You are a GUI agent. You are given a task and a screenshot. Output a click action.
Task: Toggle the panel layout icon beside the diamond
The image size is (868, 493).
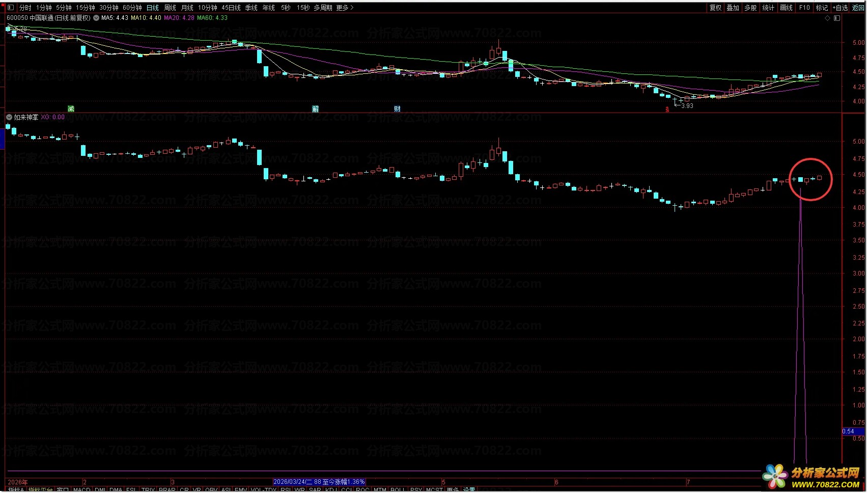coord(836,18)
